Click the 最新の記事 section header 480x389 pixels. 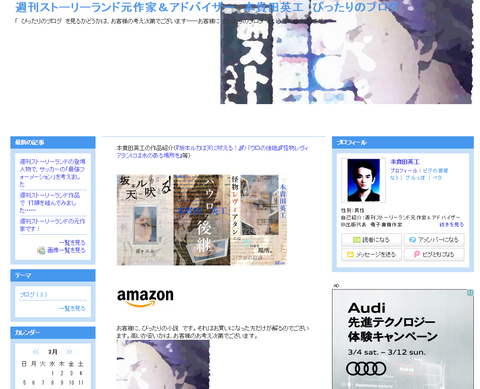pyautogui.click(x=53, y=142)
